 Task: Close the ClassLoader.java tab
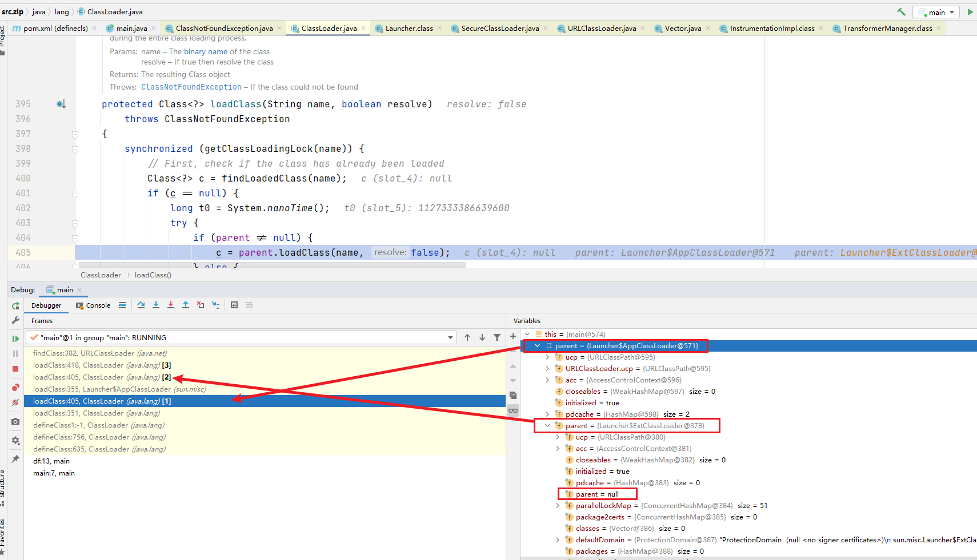coord(363,28)
